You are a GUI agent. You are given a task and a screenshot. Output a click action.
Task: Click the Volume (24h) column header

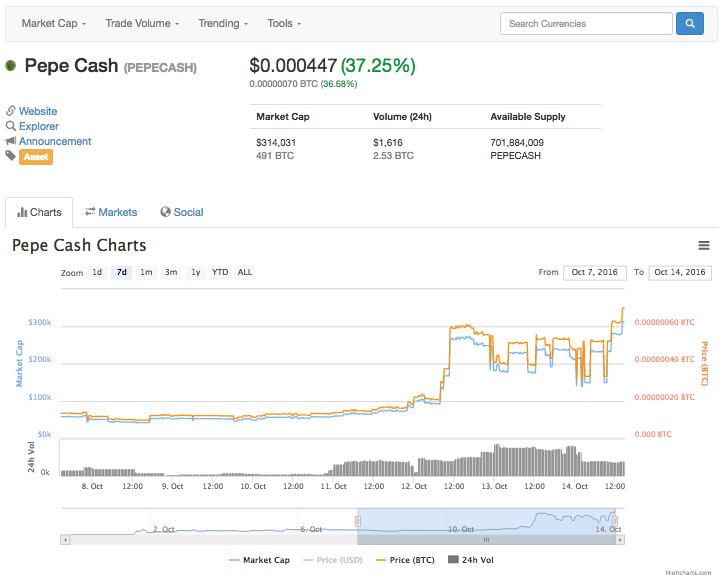click(x=402, y=117)
